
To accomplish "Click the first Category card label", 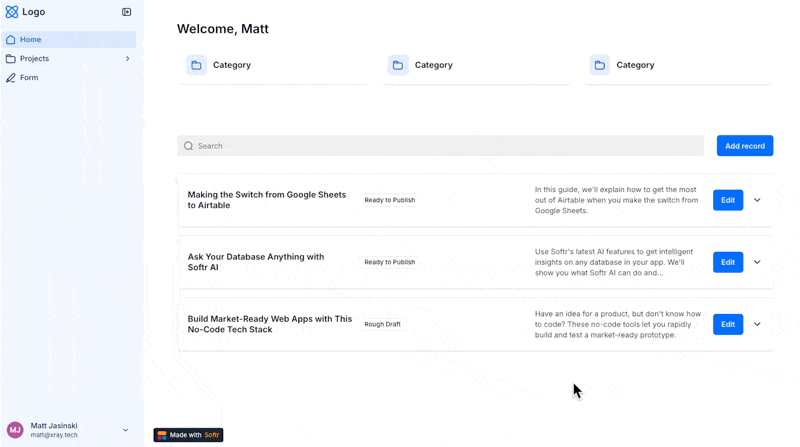I will [x=232, y=65].
